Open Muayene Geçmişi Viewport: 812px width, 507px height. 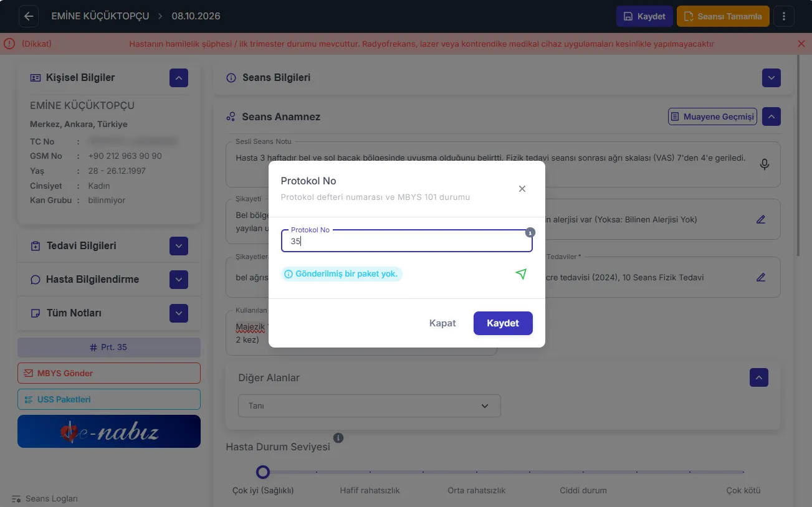click(713, 116)
